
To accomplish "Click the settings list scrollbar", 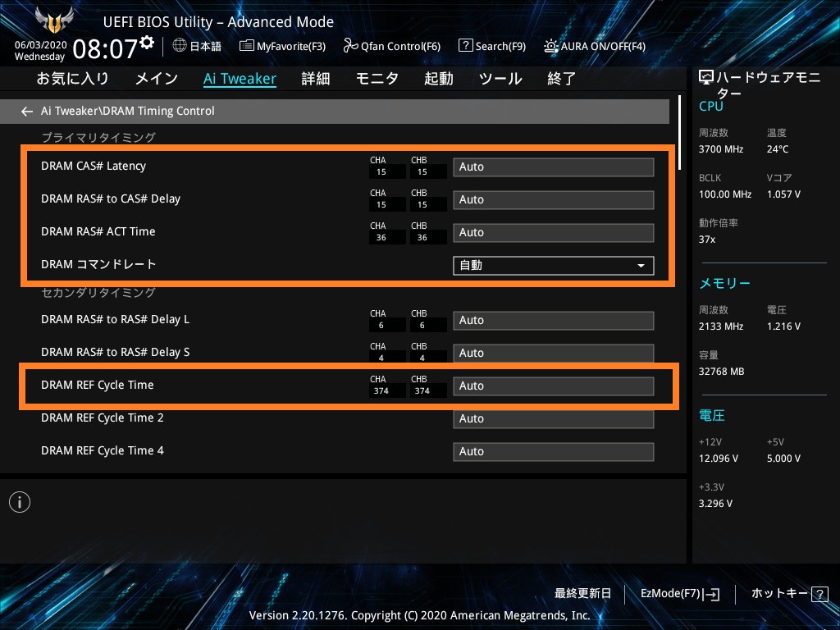I will click(x=680, y=133).
